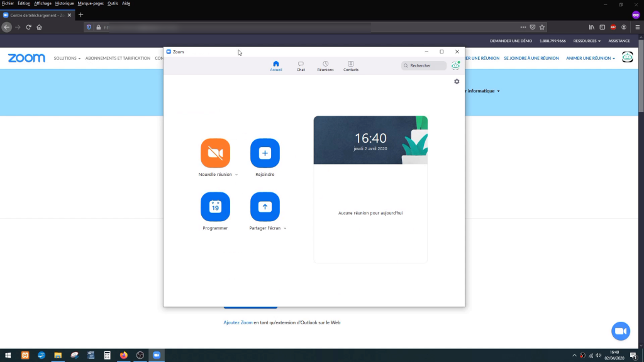
Task: Open XAMPP from the taskbar
Action: pyautogui.click(x=25, y=356)
